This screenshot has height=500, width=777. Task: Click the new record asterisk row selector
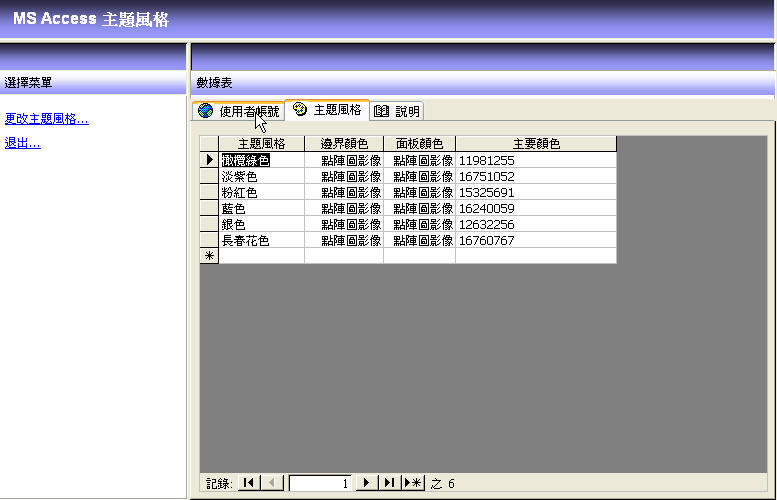click(209, 256)
